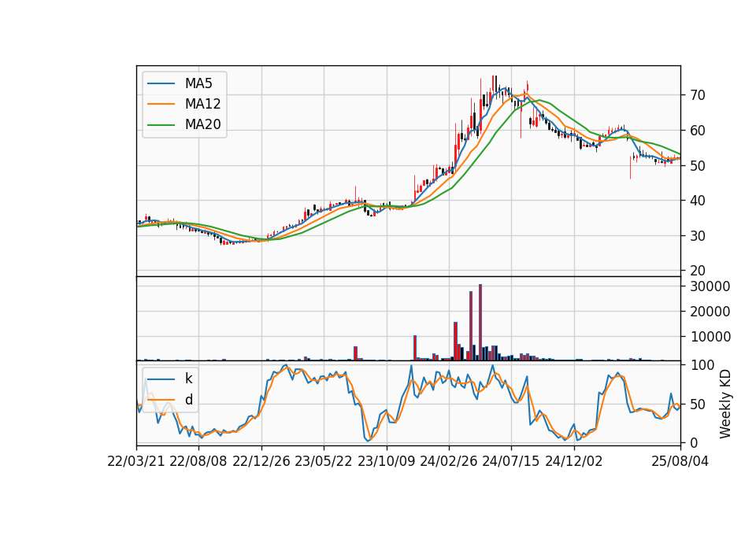The height and width of the screenshot is (543, 756).
Task: Click the 60 price axis label
Action: pos(698,131)
